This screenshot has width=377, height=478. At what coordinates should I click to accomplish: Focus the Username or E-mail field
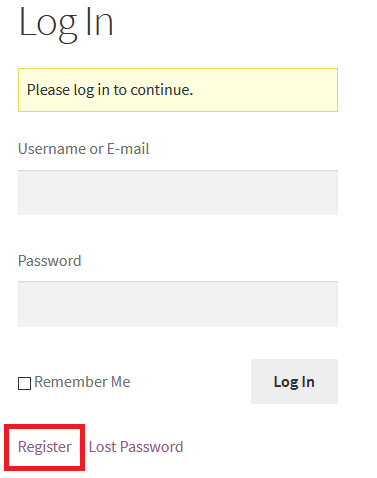(x=178, y=193)
